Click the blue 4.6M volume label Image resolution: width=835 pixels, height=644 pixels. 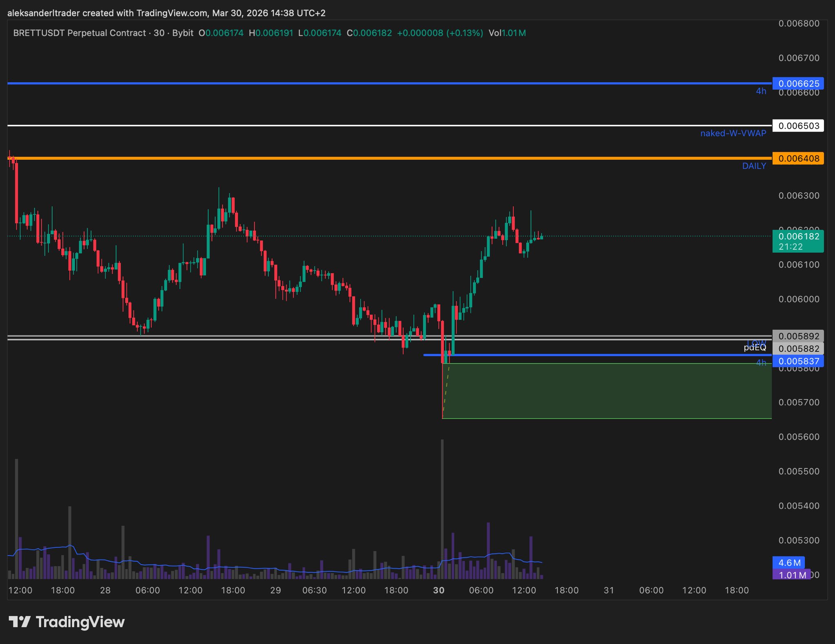coord(789,562)
